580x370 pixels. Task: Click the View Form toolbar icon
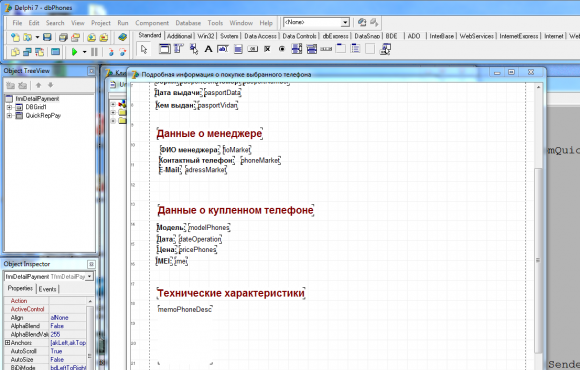[27, 52]
